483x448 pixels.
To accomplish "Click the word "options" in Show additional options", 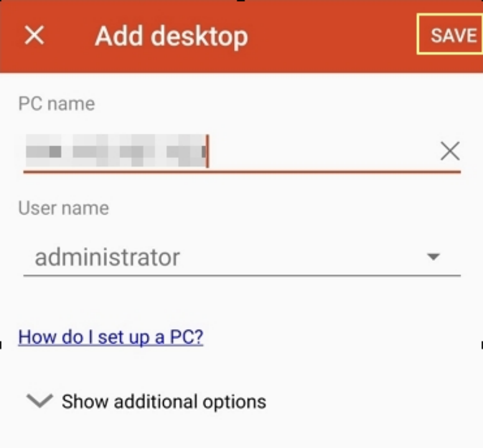I will tap(235, 402).
